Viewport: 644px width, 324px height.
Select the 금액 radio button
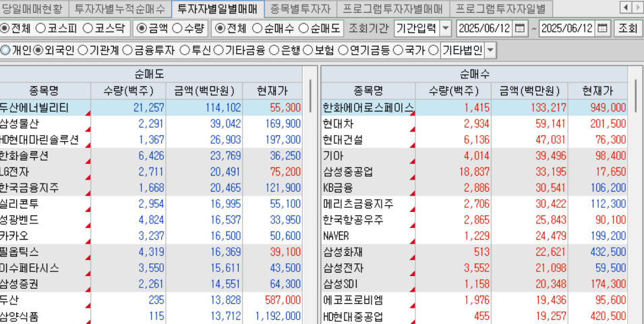(x=141, y=28)
